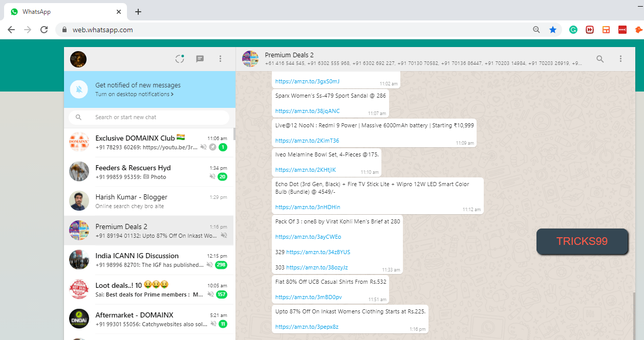Open Sparx Sandal link amzn.to/38jqANC
The height and width of the screenshot is (340, 644).
click(x=307, y=111)
